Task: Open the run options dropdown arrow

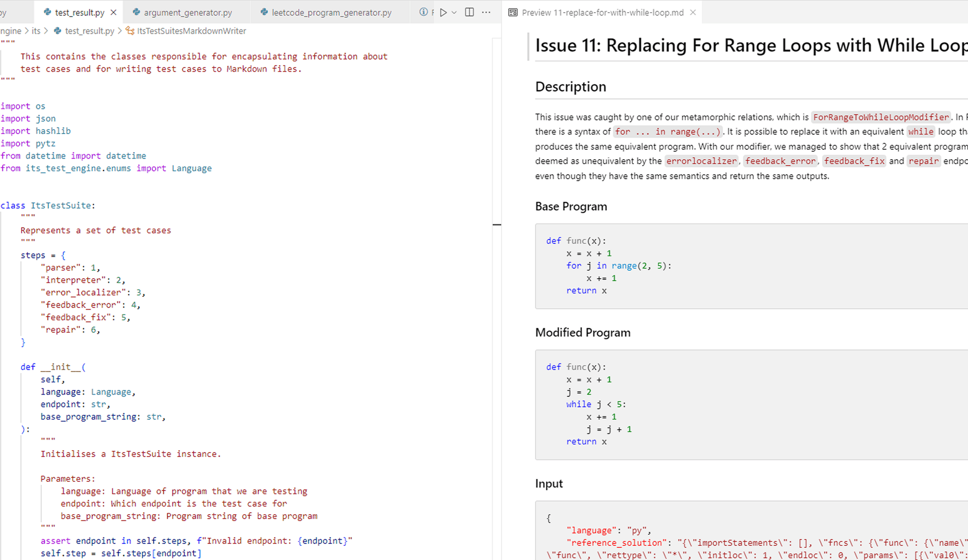Action: pos(454,12)
